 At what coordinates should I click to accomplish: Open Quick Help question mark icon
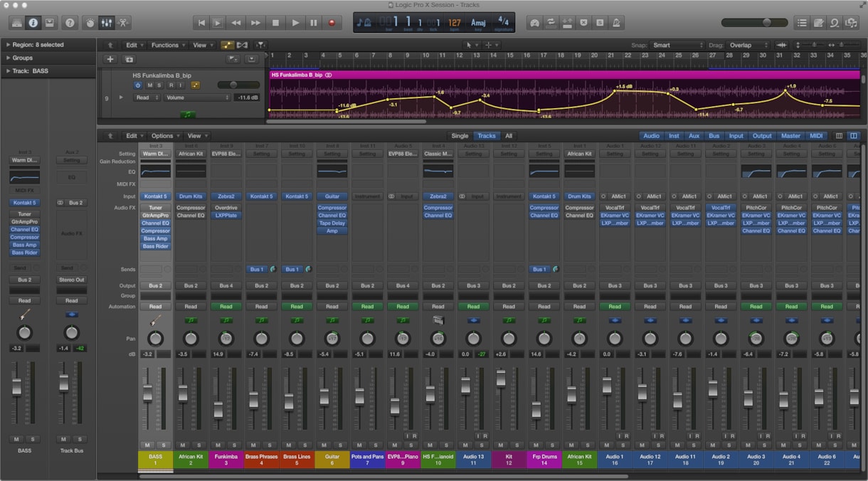tap(70, 23)
